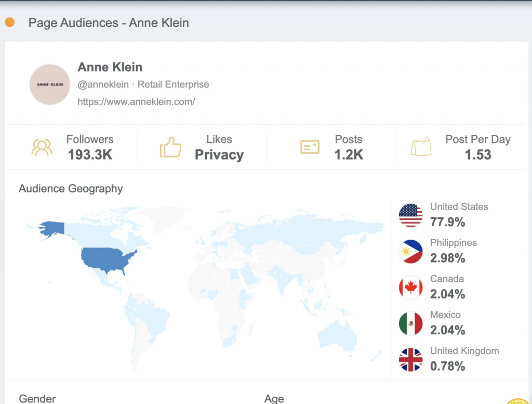Click the orange dot beside Page Audiences
The image size is (532, 404).
(10, 22)
